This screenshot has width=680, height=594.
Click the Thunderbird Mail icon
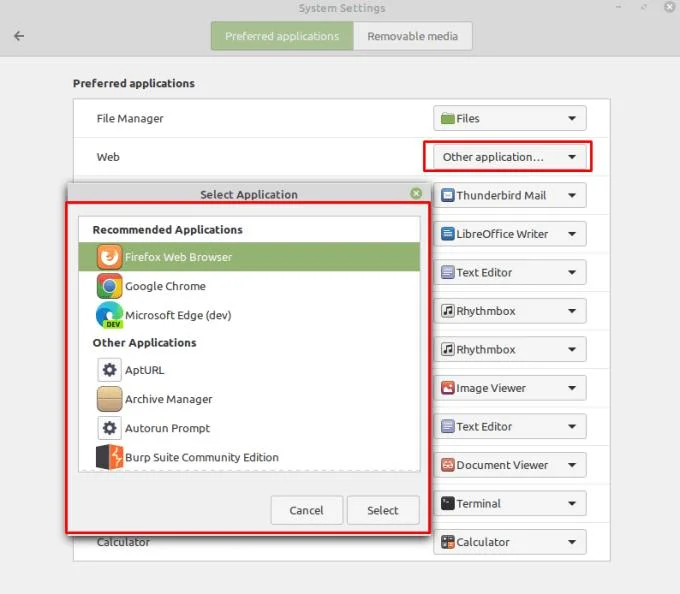click(x=448, y=196)
